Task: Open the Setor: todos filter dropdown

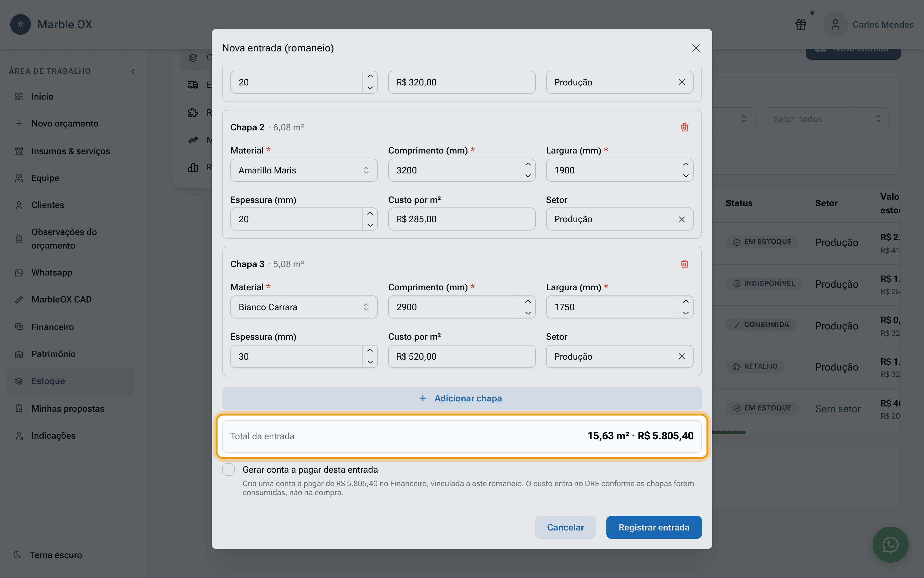Action: pyautogui.click(x=827, y=119)
